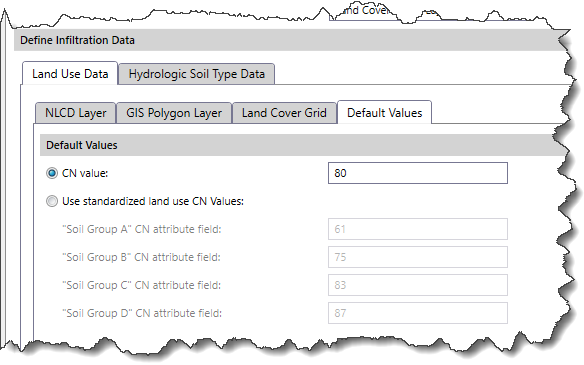Viewport: 584px width, 365px height.
Task: Switch to the Land Cover Grid tab
Action: (284, 113)
